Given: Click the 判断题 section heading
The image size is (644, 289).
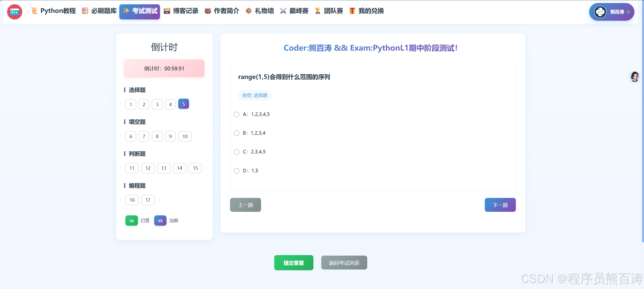Looking at the screenshot, I should [137, 154].
